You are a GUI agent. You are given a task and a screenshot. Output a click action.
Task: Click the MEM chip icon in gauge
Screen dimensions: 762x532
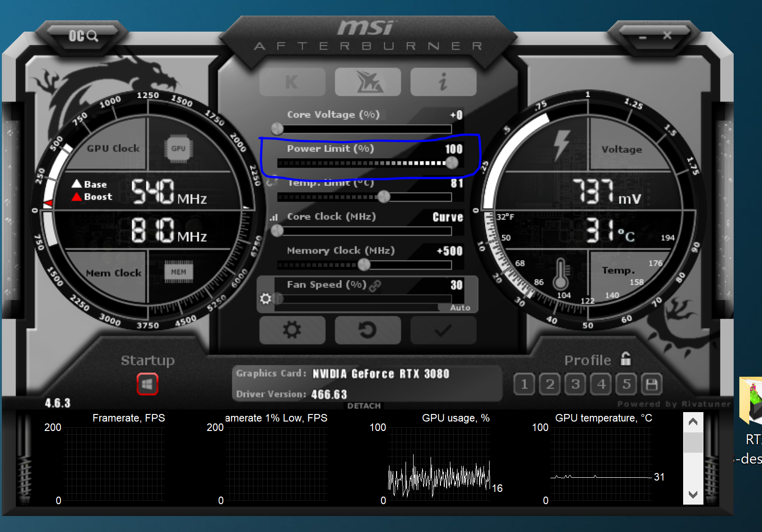tap(178, 272)
